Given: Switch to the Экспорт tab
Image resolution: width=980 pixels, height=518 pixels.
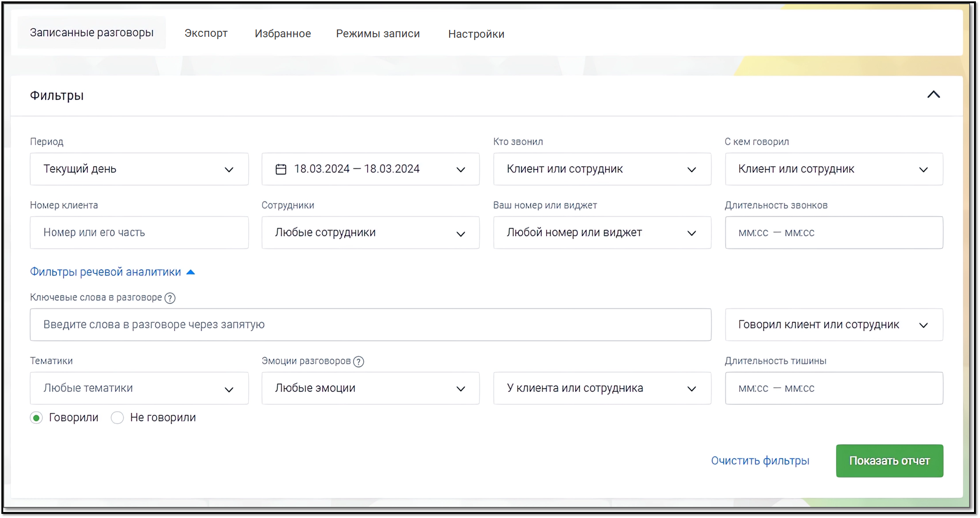Looking at the screenshot, I should (206, 33).
